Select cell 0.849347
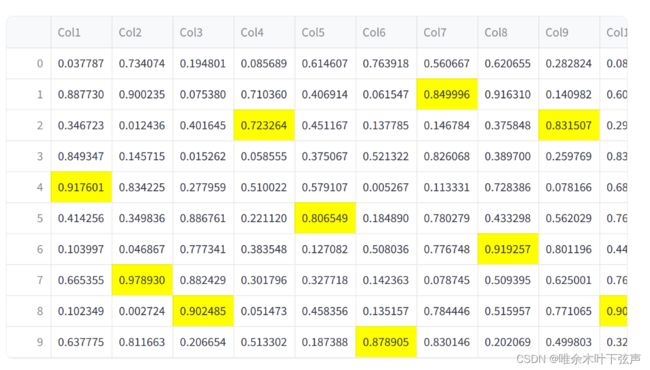The width and height of the screenshot is (650, 370). (81, 156)
